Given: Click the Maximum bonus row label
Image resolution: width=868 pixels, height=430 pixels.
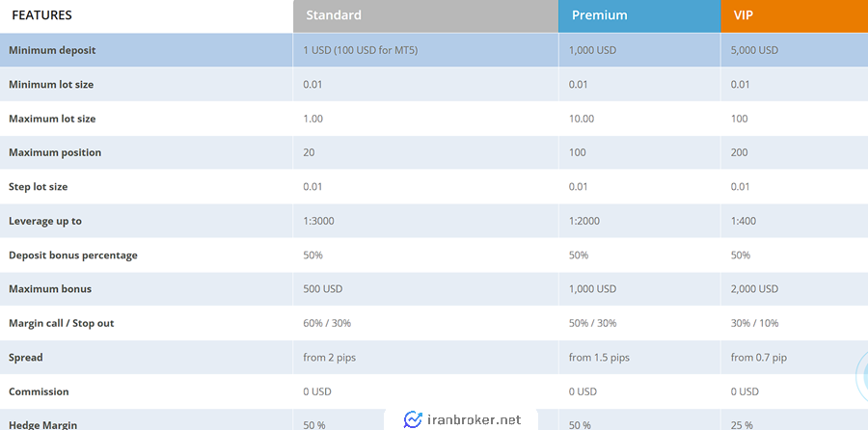Looking at the screenshot, I should (50, 289).
